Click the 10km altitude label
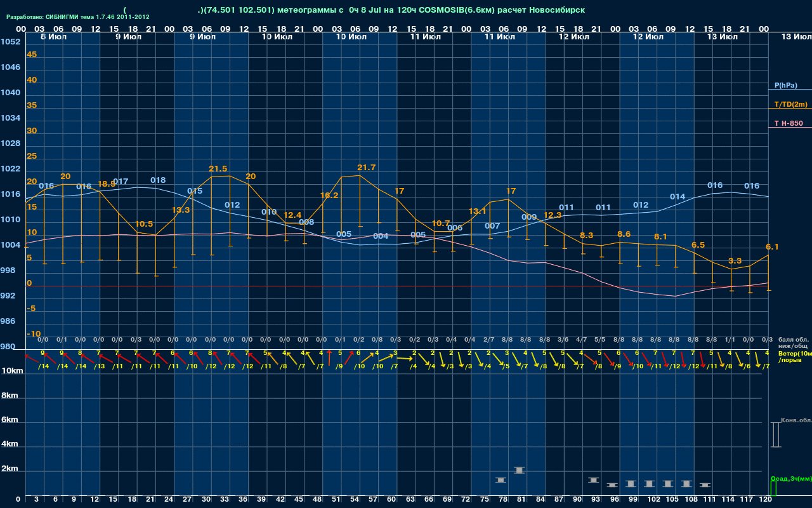812x508 pixels. click(x=12, y=371)
